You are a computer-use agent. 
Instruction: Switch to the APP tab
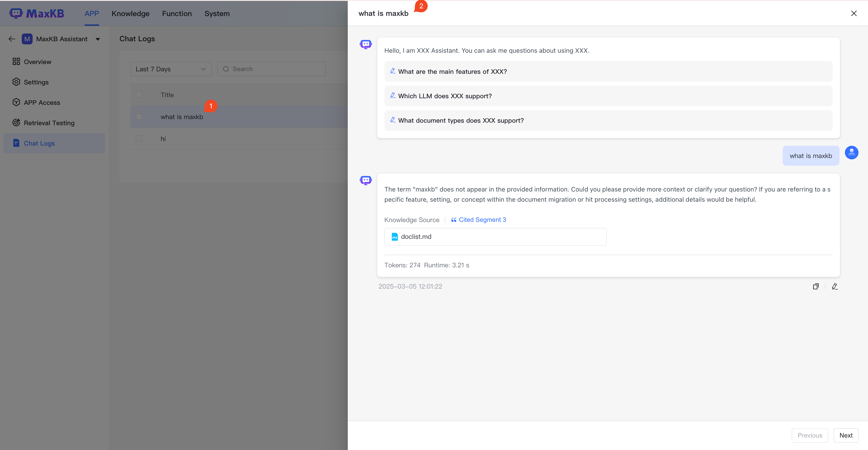(x=92, y=14)
